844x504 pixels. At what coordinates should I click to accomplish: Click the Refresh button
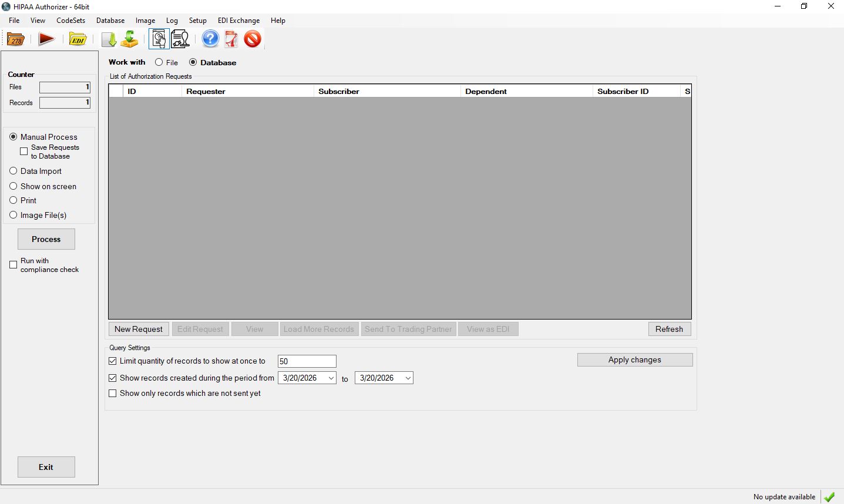pyautogui.click(x=670, y=329)
